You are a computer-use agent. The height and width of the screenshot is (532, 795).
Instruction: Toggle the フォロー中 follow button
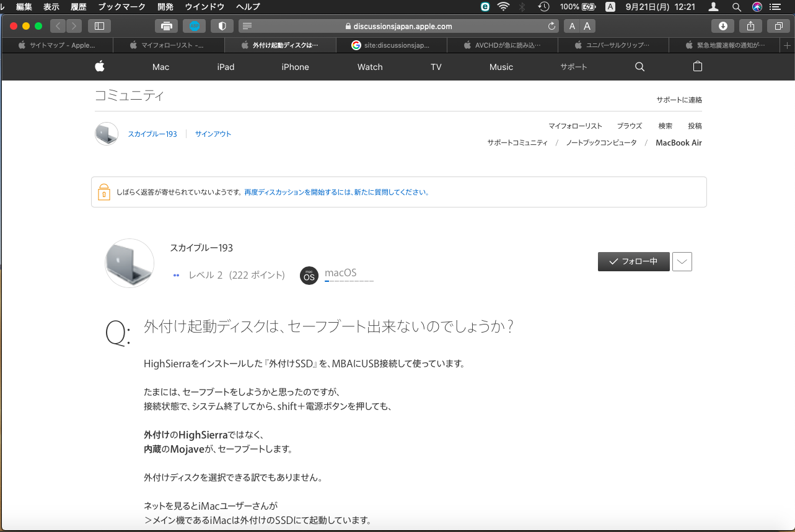[x=634, y=261]
